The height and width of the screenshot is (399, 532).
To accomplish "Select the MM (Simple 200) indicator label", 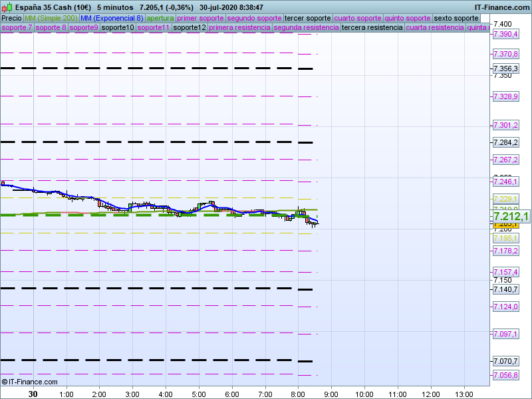I will click(46, 18).
